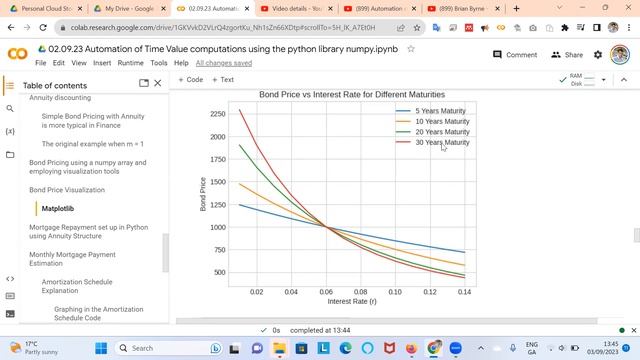Screen dimensions: 640x360
Task: Star the notebook title
Action: click(x=411, y=49)
